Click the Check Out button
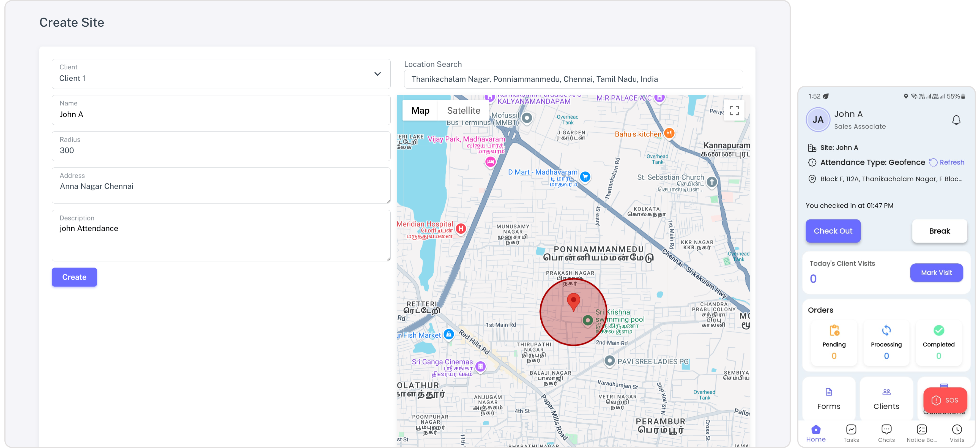 pyautogui.click(x=833, y=231)
